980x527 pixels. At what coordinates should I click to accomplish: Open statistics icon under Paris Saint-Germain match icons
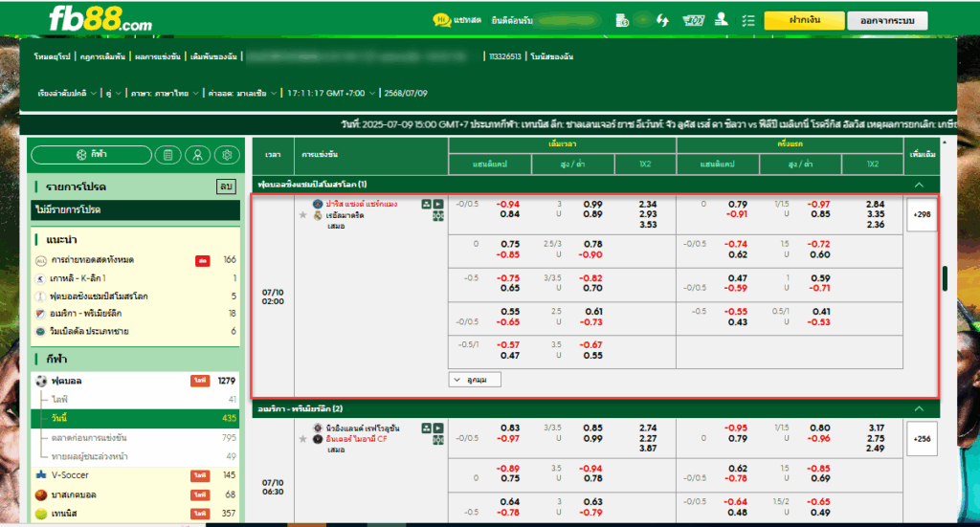click(438, 216)
